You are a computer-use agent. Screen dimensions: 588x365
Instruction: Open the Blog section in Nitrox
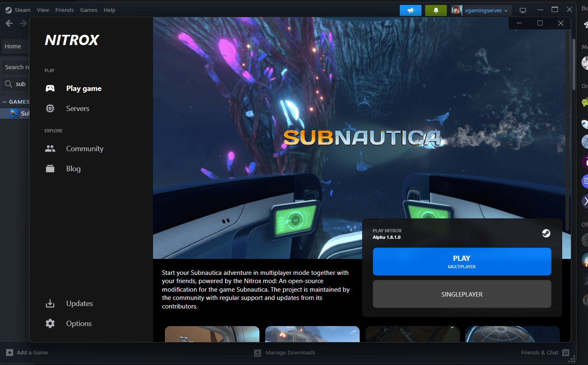point(73,169)
